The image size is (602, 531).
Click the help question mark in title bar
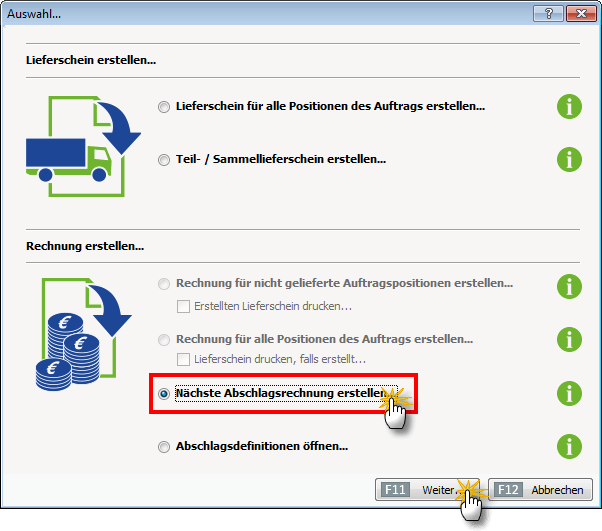tap(545, 14)
